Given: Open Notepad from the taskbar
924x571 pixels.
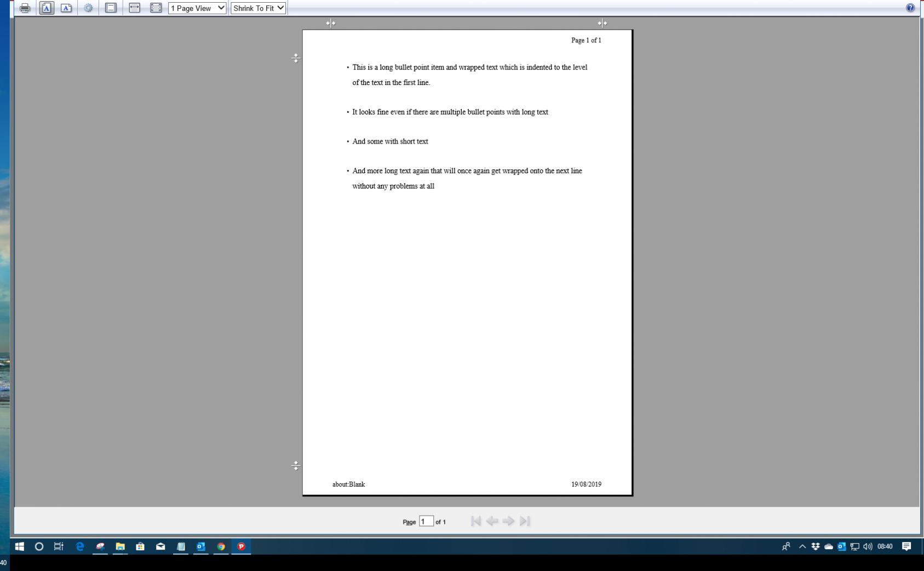Looking at the screenshot, I should point(181,546).
